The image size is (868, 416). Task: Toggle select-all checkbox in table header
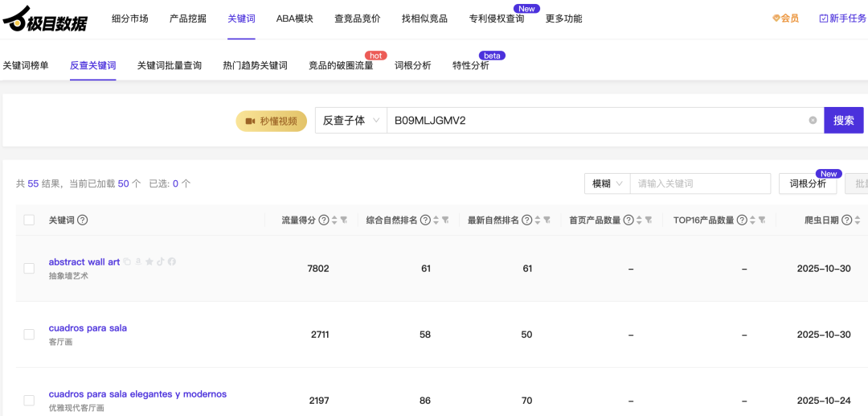pos(29,220)
